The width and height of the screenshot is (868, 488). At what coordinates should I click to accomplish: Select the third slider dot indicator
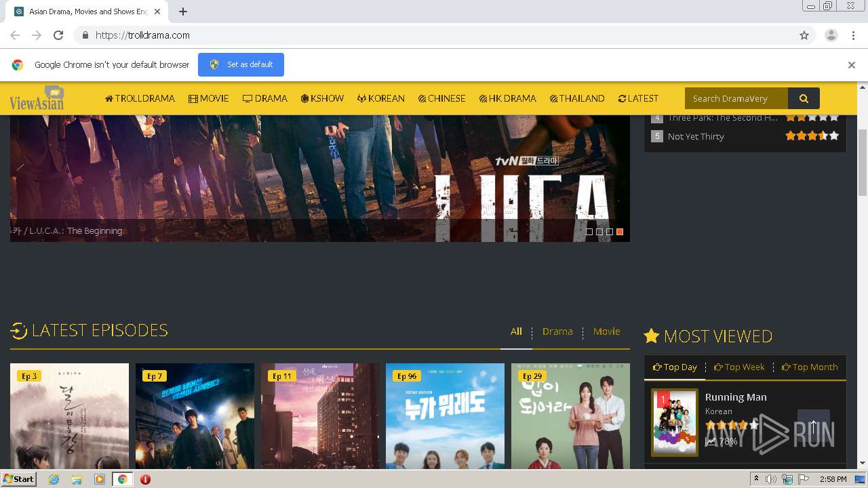pyautogui.click(x=610, y=232)
